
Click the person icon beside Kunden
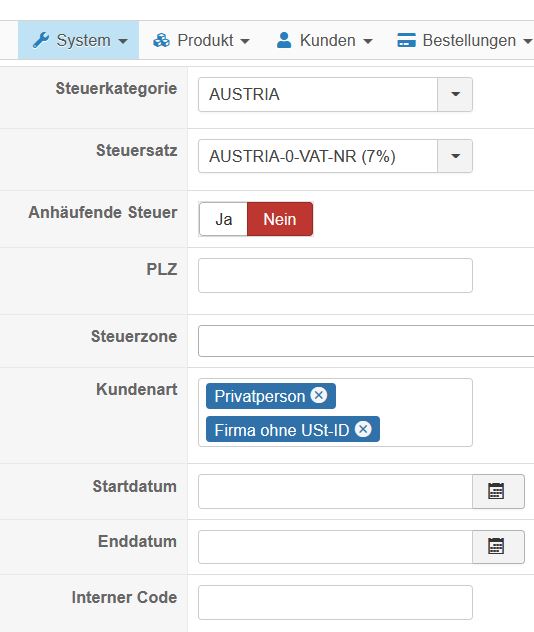point(284,40)
